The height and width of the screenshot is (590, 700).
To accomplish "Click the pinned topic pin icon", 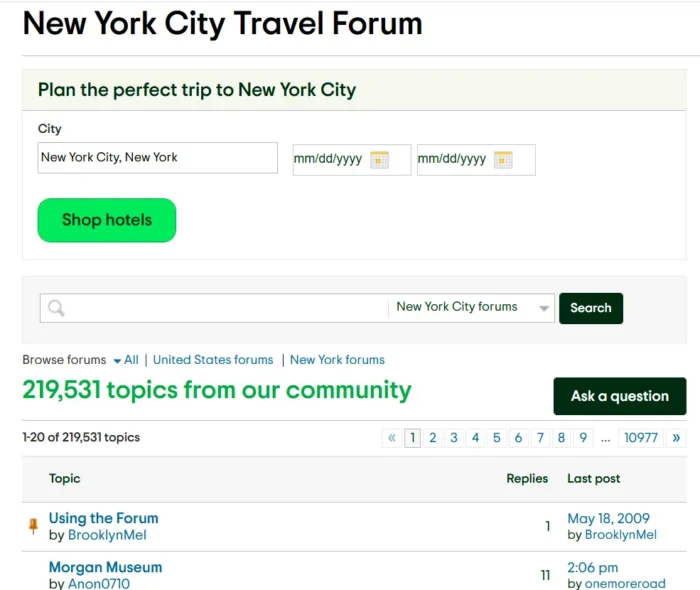I will click(x=33, y=526).
